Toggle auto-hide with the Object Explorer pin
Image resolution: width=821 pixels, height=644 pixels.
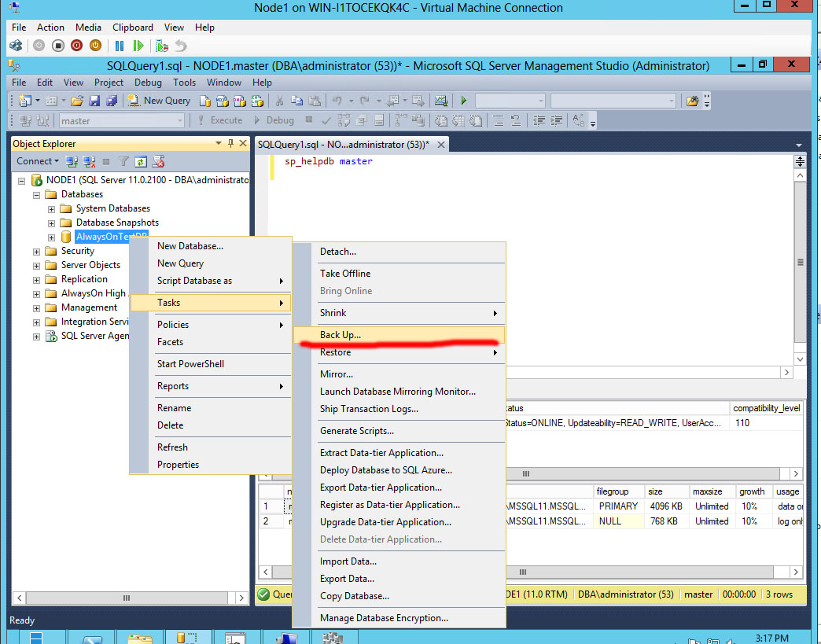click(230, 143)
